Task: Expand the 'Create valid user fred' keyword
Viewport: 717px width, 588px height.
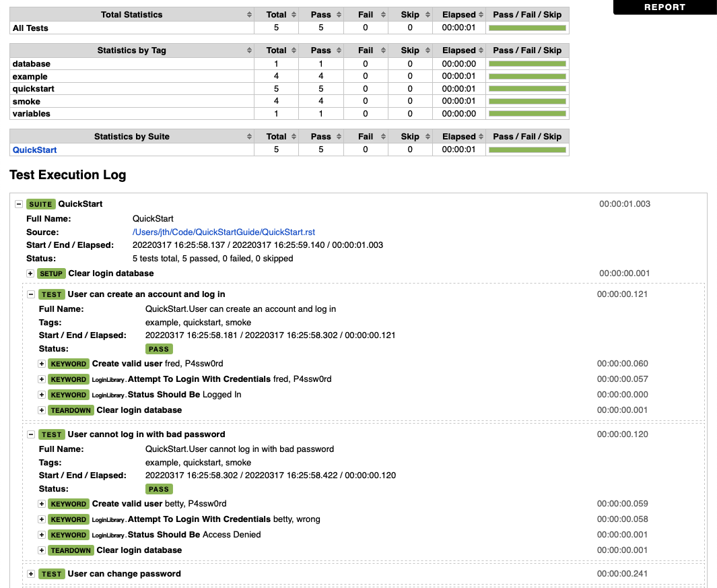Action: coord(42,364)
